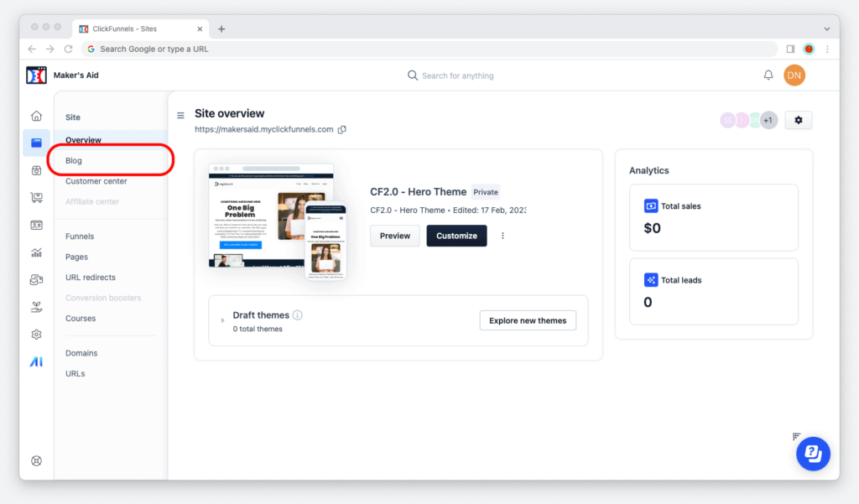Screen dimensions: 859x504
Task: Open site settings gear button
Action: point(799,120)
